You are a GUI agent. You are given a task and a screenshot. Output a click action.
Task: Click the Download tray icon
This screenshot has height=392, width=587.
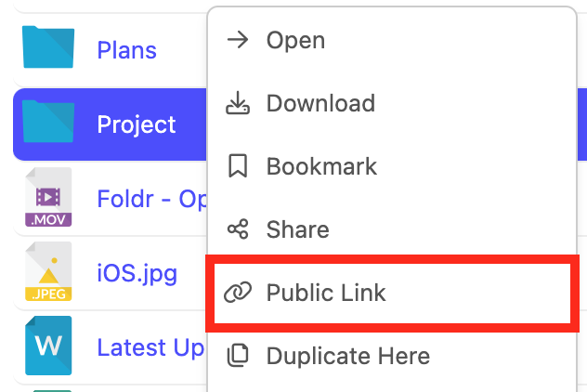(x=238, y=103)
